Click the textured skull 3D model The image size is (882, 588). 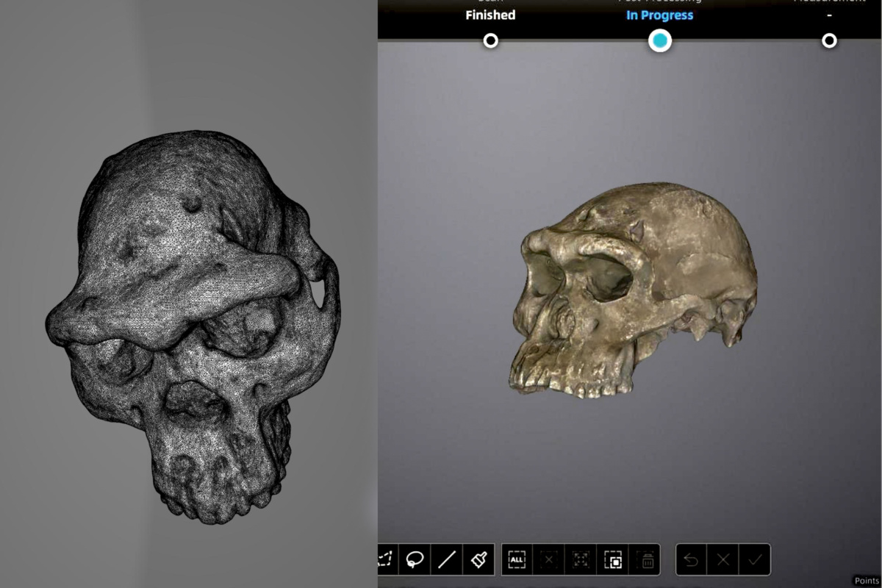click(632, 294)
